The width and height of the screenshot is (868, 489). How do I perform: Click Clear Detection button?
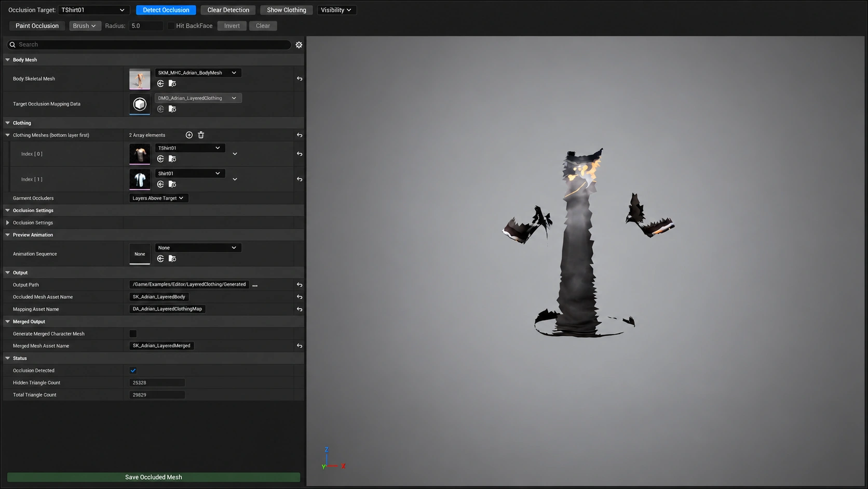[228, 10]
